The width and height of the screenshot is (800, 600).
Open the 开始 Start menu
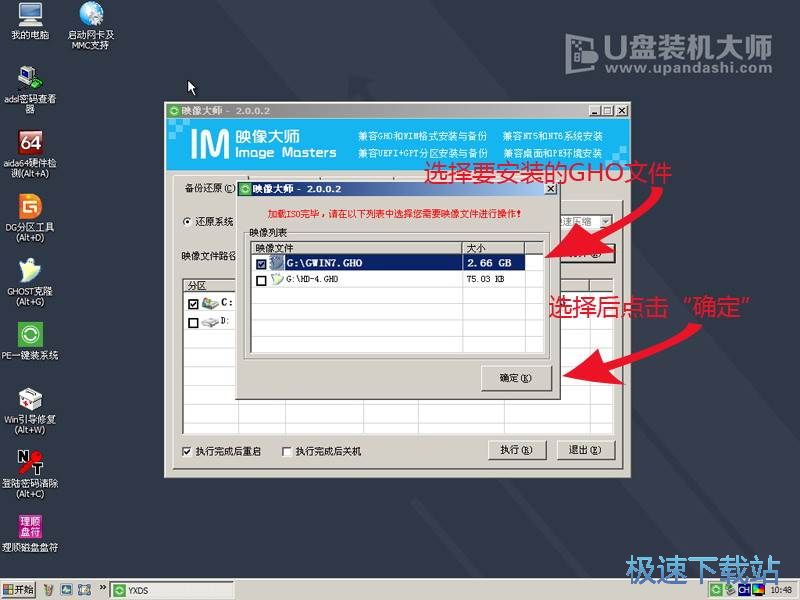(18, 590)
